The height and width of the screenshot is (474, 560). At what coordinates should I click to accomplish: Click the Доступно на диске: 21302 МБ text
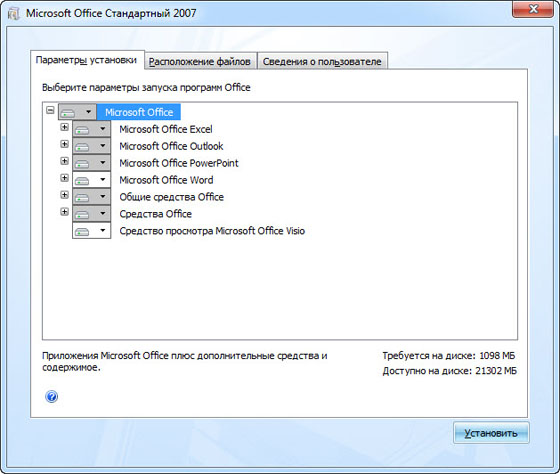coord(450,371)
